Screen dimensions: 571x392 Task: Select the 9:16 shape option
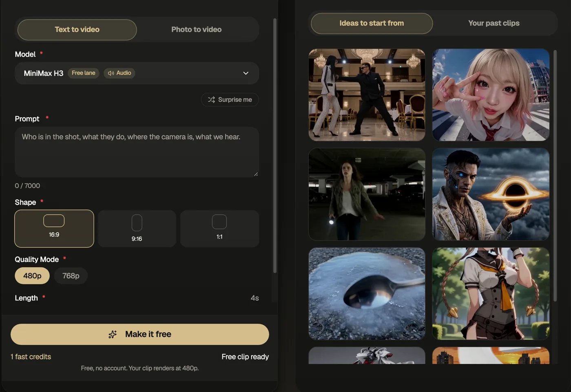point(137,229)
